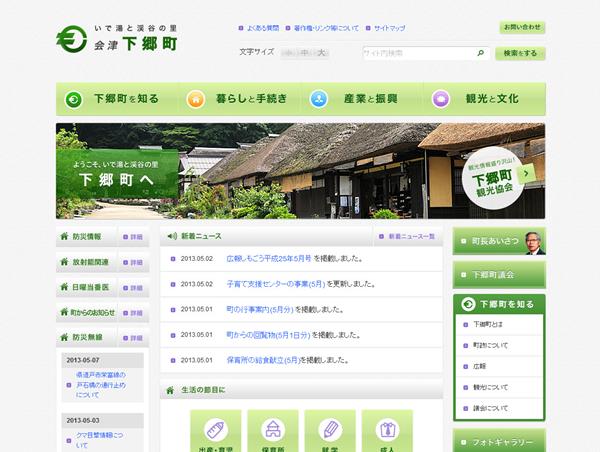Set text size to 小
Screen dimensions: 600x452
[x=289, y=53]
